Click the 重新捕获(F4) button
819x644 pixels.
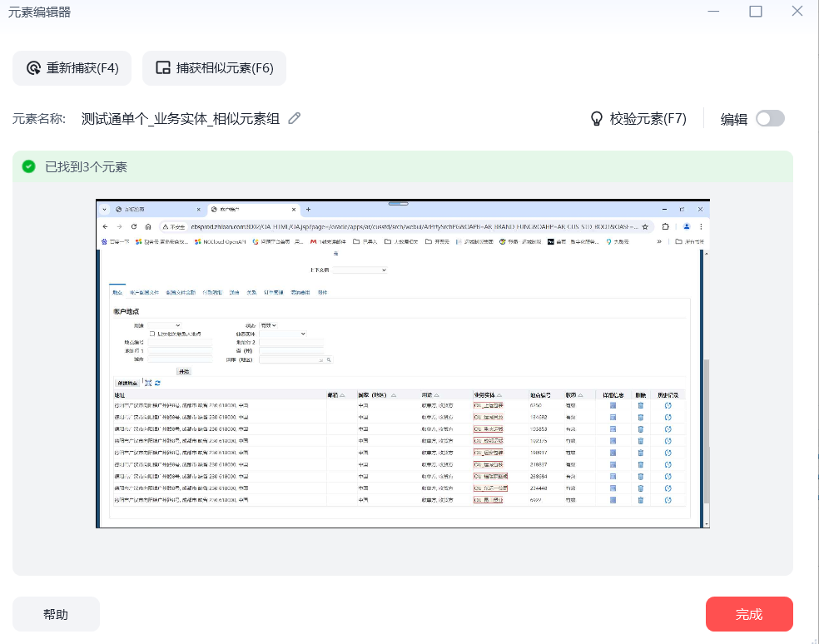coord(72,68)
